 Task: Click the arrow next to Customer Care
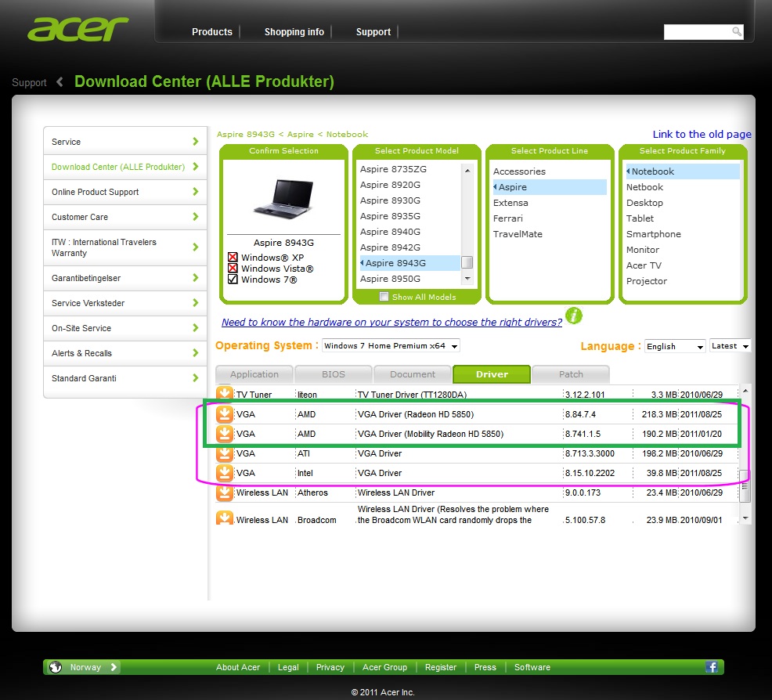pyautogui.click(x=196, y=217)
